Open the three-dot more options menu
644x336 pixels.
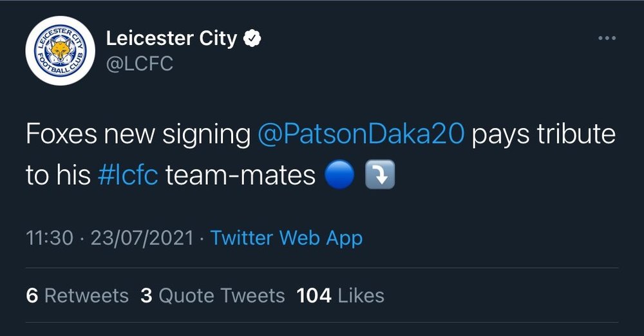pos(607,38)
